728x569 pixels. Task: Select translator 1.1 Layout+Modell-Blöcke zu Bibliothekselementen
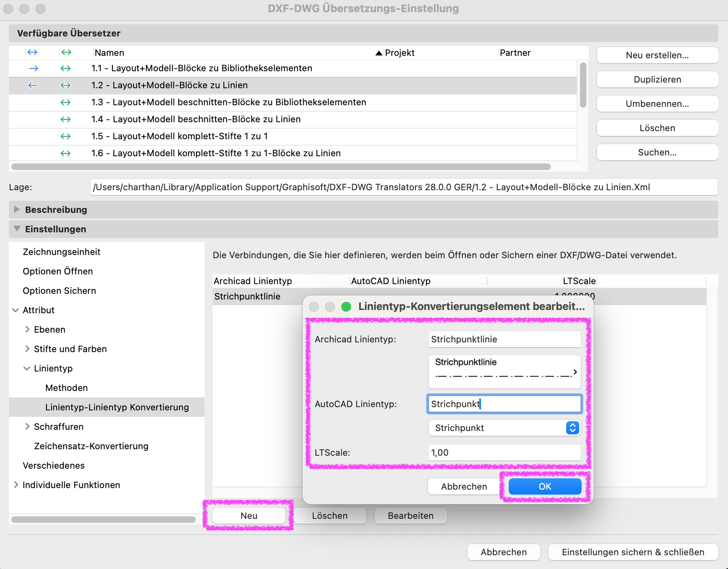(x=293, y=68)
